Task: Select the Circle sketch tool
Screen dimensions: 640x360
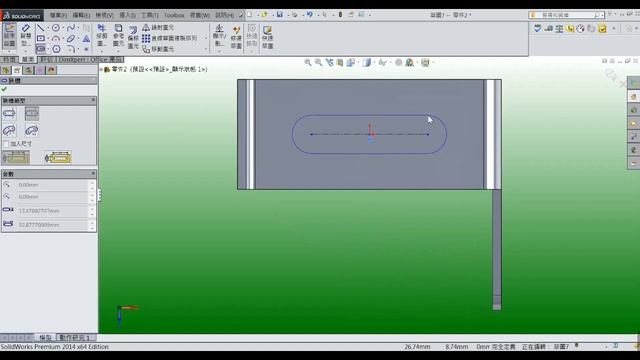Action: click(x=56, y=28)
